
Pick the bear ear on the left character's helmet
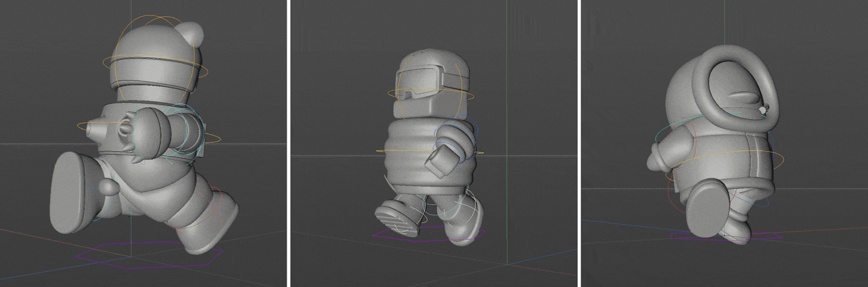(x=190, y=34)
